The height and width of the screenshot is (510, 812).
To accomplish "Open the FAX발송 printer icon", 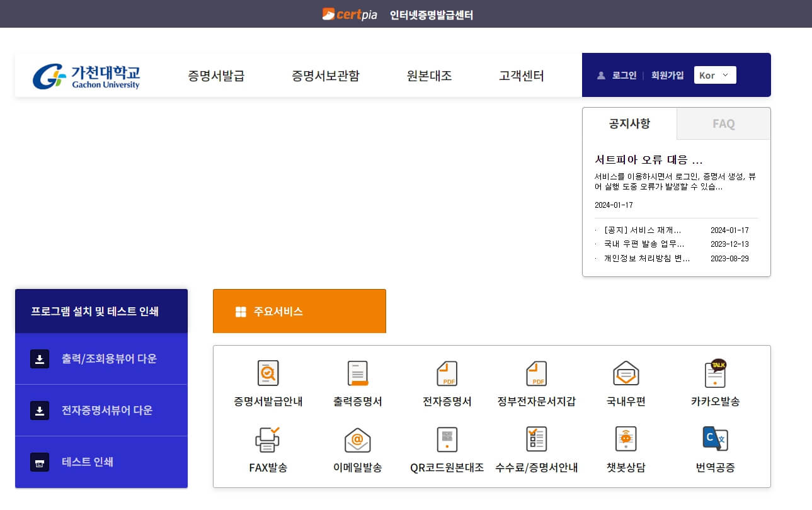I will (268, 439).
